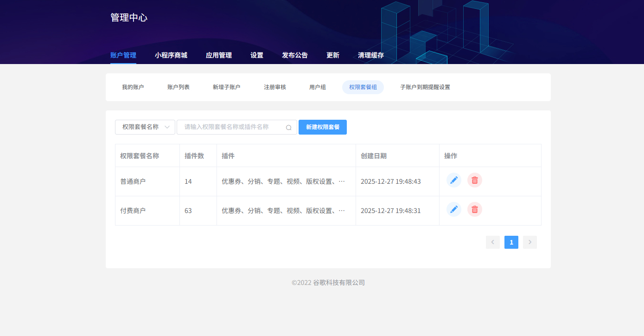Switch to the 我的账户 tab
The width and height of the screenshot is (644, 336).
[134, 87]
